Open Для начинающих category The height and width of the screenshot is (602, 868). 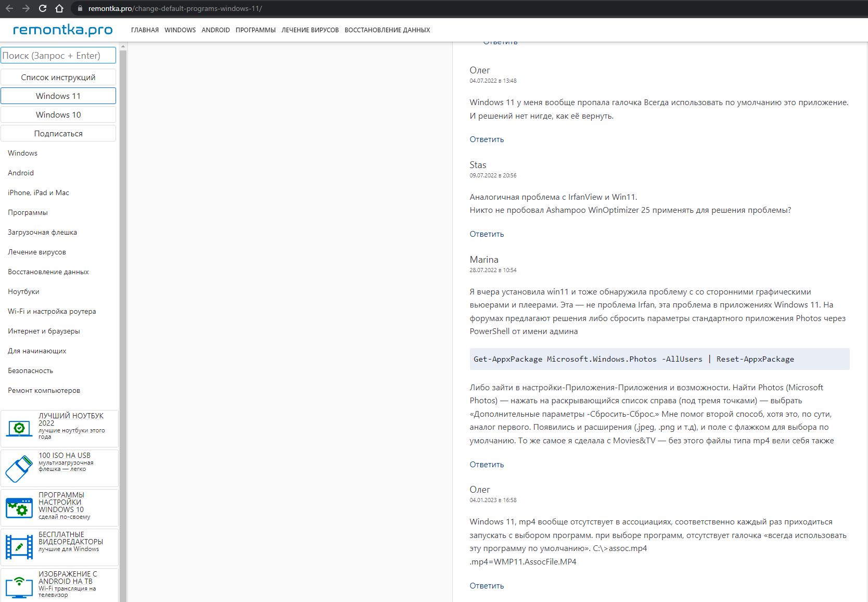pyautogui.click(x=37, y=351)
